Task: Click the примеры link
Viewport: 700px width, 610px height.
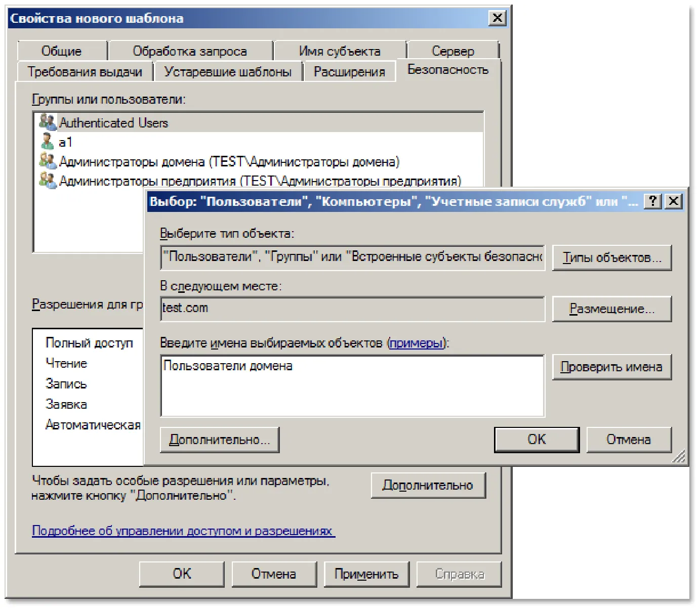Action: (416, 343)
